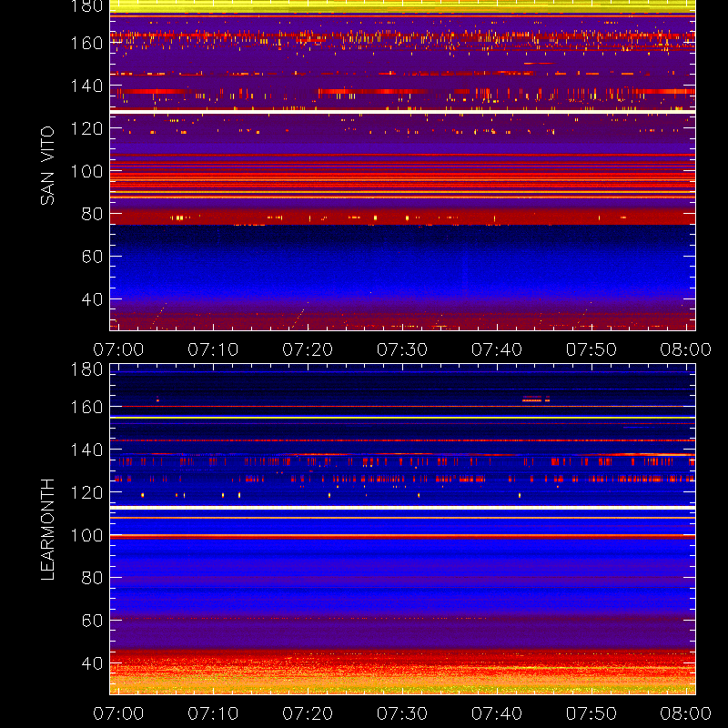
Task: Select San Vito plot's 100 frequency label
Action: click(x=86, y=171)
